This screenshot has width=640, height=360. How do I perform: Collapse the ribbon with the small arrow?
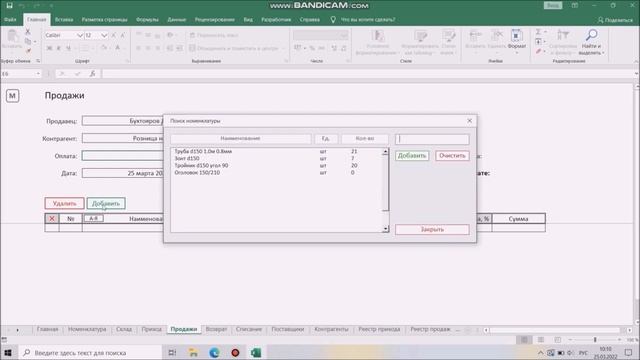point(636,61)
